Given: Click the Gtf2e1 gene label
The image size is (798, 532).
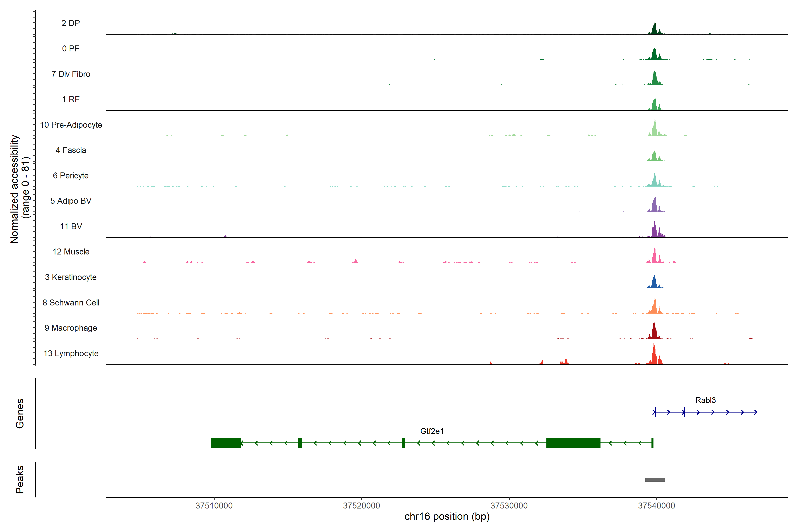Looking at the screenshot, I should (x=432, y=431).
